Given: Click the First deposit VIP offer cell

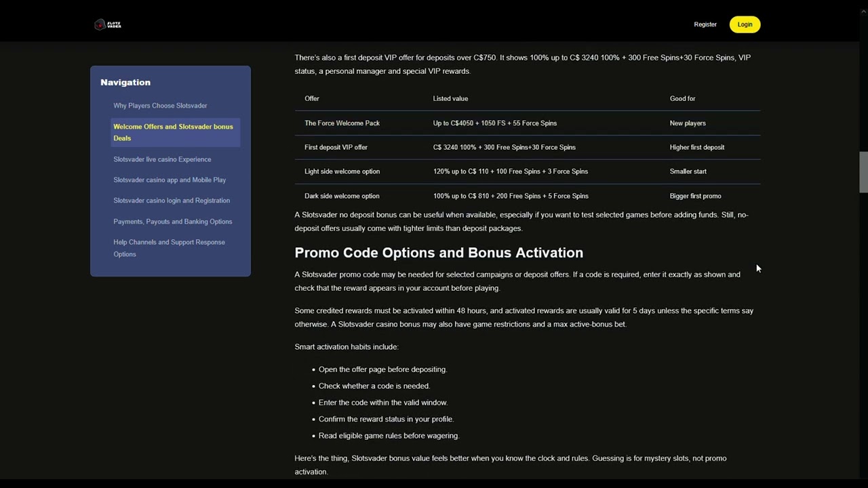Looking at the screenshot, I should pos(336,147).
